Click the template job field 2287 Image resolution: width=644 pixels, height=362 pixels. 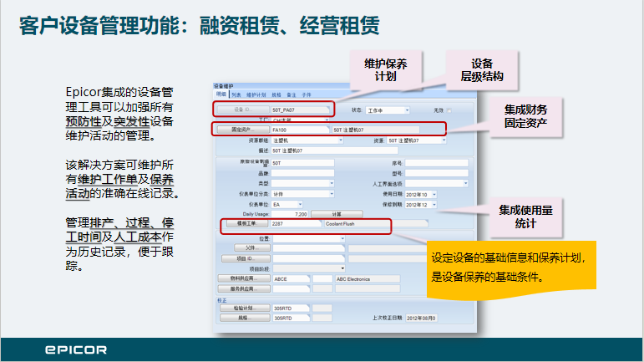[297, 223]
